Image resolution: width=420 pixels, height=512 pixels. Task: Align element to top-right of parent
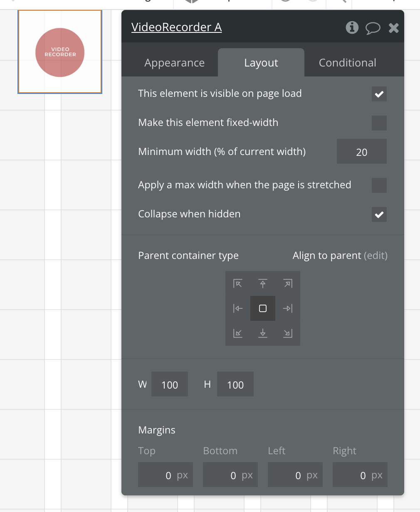pyautogui.click(x=288, y=283)
